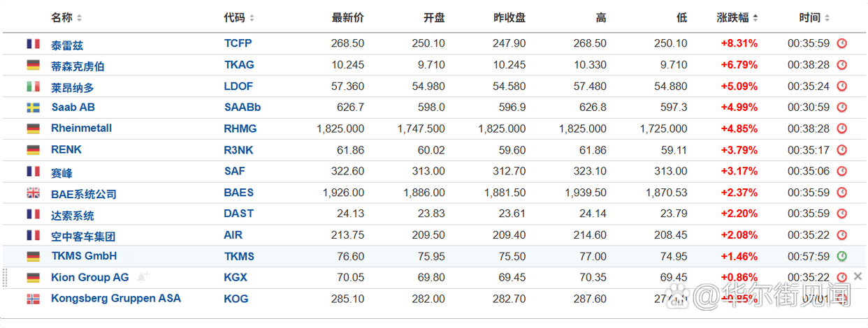The height and width of the screenshot is (328, 868).
Task: Click the Norwegian flag by Kongsberg Gruppen ASA
Action: (x=33, y=299)
